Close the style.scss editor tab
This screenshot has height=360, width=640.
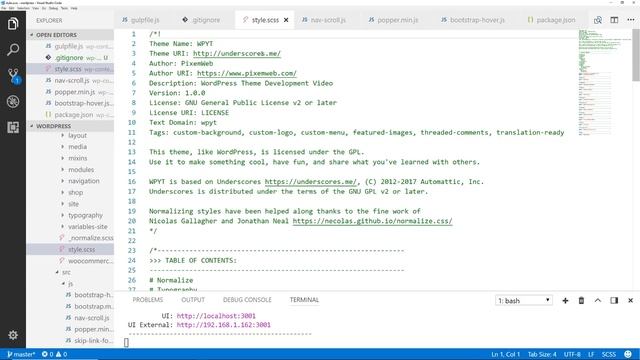coord(286,20)
